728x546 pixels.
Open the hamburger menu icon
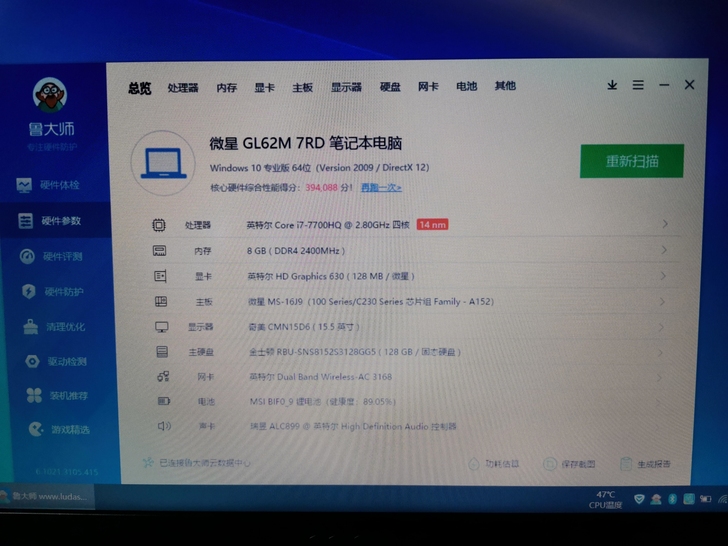[638, 85]
